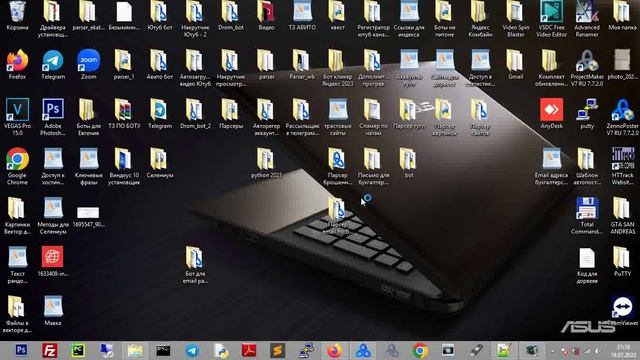This screenshot has width=640, height=360.
Task: Open the capitalized PuTTY folder below GTA
Action: [x=622, y=258]
